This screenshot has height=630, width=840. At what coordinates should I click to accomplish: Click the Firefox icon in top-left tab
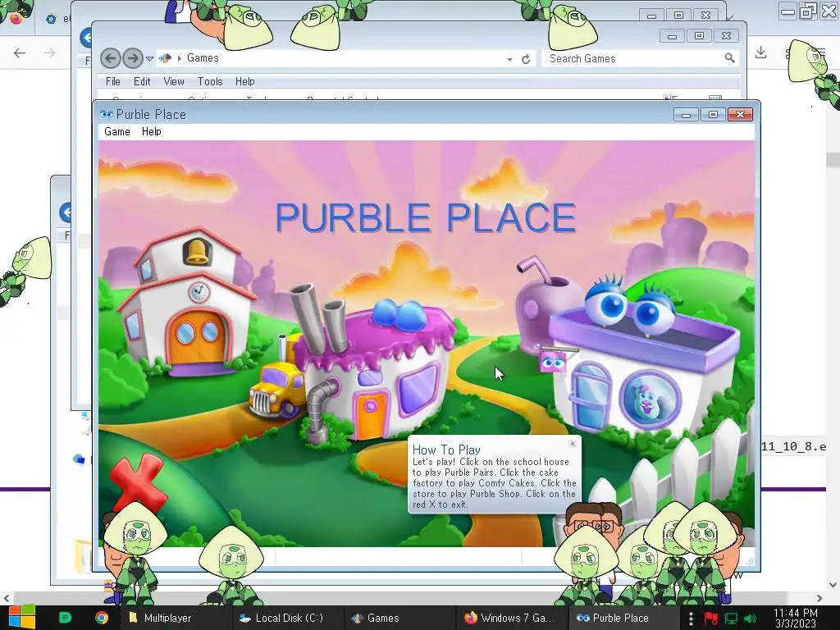[x=16, y=18]
